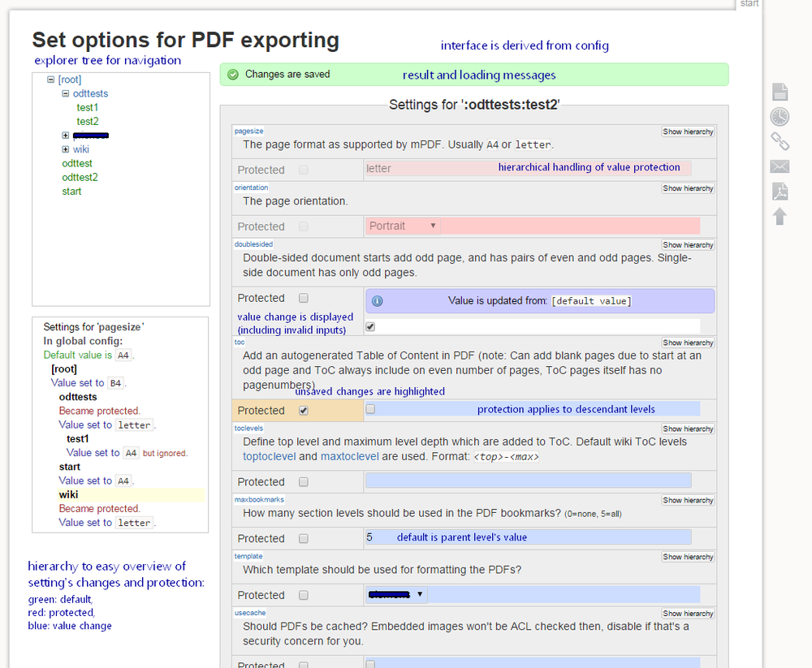
Task: Collapse the [root] tree node
Action: [x=50, y=80]
